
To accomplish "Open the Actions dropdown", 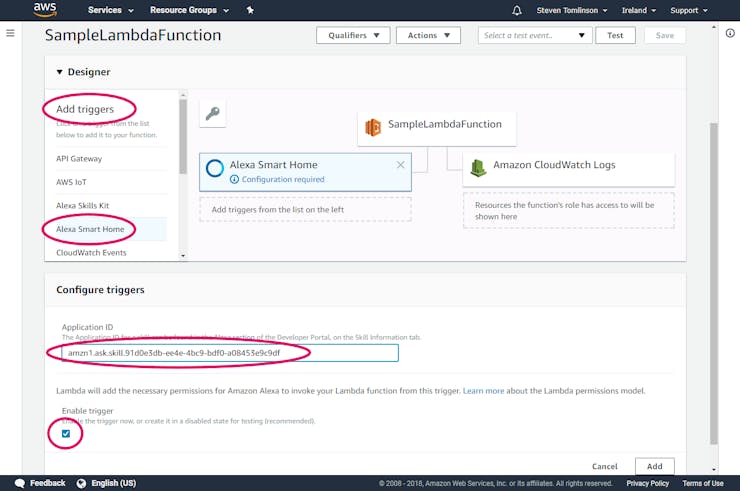I will point(428,35).
